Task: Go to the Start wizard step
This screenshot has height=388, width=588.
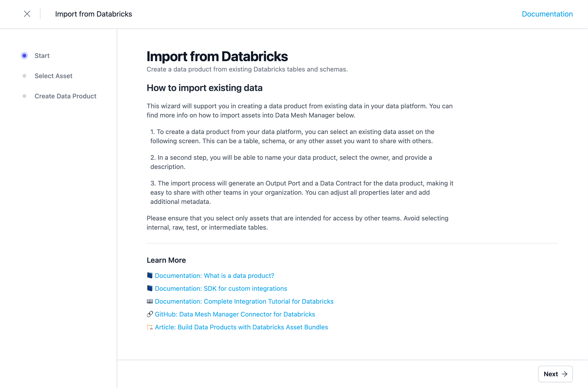Action: point(42,56)
